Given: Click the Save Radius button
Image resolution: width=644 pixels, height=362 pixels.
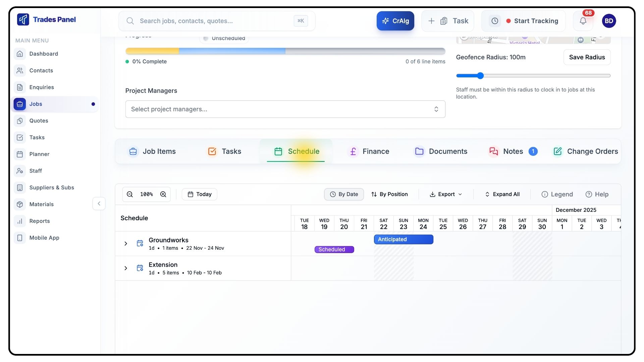Looking at the screenshot, I should pyautogui.click(x=587, y=57).
